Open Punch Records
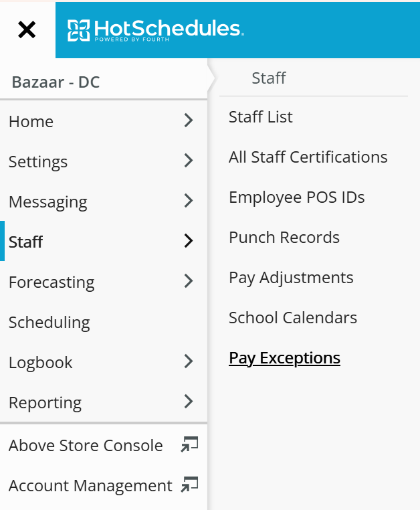The height and width of the screenshot is (510, 420). [284, 237]
